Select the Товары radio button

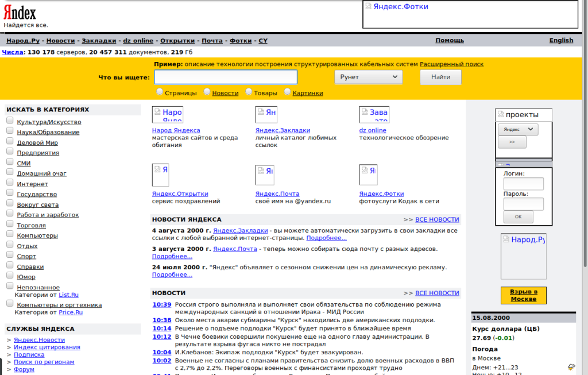click(249, 91)
